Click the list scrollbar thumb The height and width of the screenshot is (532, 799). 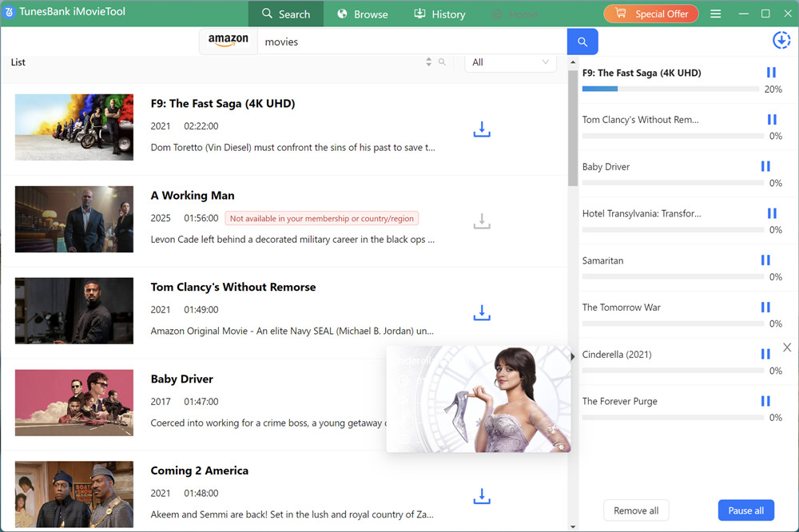click(573, 127)
